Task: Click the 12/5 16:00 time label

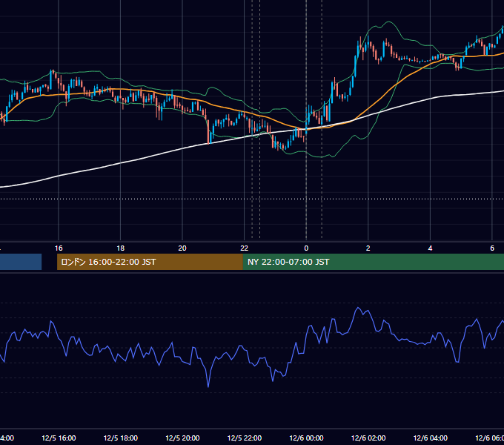Action: pos(59,438)
